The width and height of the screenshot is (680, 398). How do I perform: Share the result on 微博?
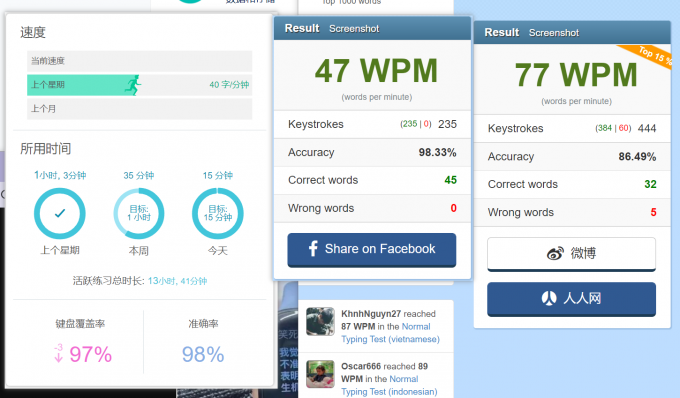(x=572, y=254)
